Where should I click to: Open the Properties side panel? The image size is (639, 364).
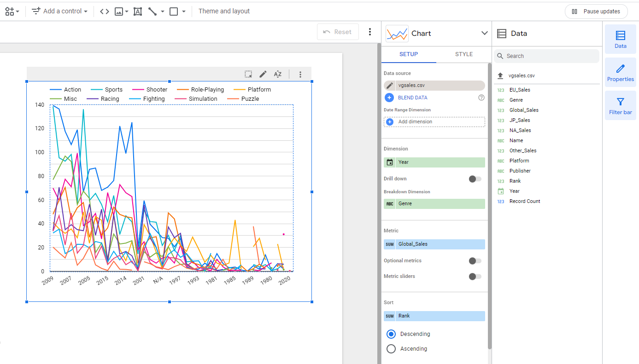tap(620, 73)
